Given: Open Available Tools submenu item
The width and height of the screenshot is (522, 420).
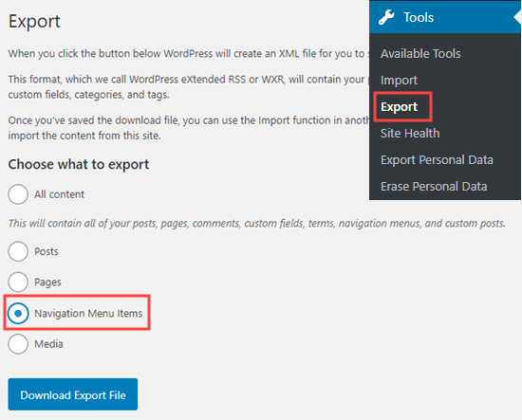Looking at the screenshot, I should (x=420, y=53).
